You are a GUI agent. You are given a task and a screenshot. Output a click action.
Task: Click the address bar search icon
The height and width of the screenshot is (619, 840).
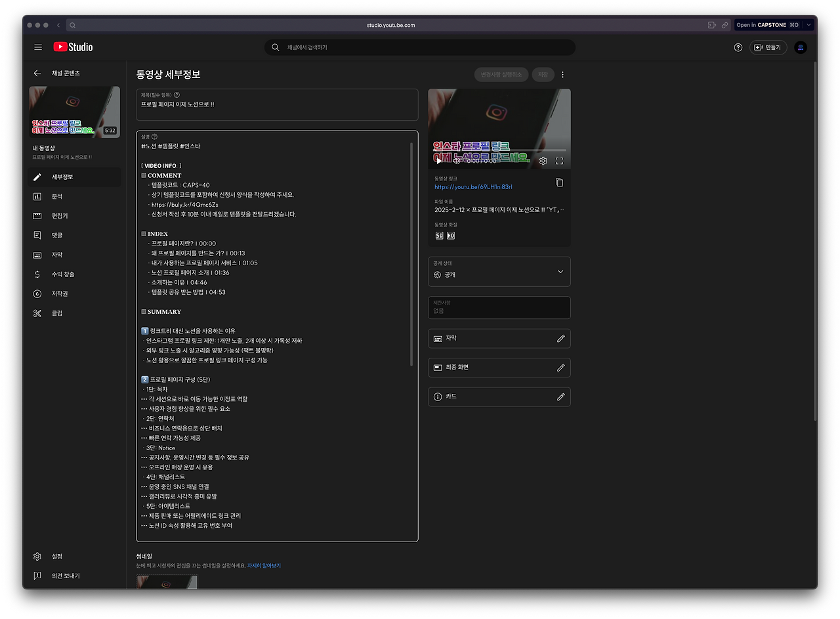[x=72, y=25]
